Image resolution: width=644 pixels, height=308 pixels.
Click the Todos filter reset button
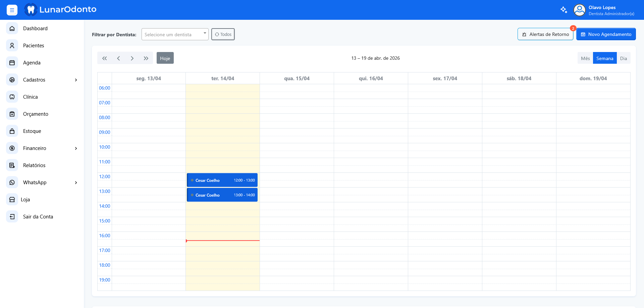223,35
